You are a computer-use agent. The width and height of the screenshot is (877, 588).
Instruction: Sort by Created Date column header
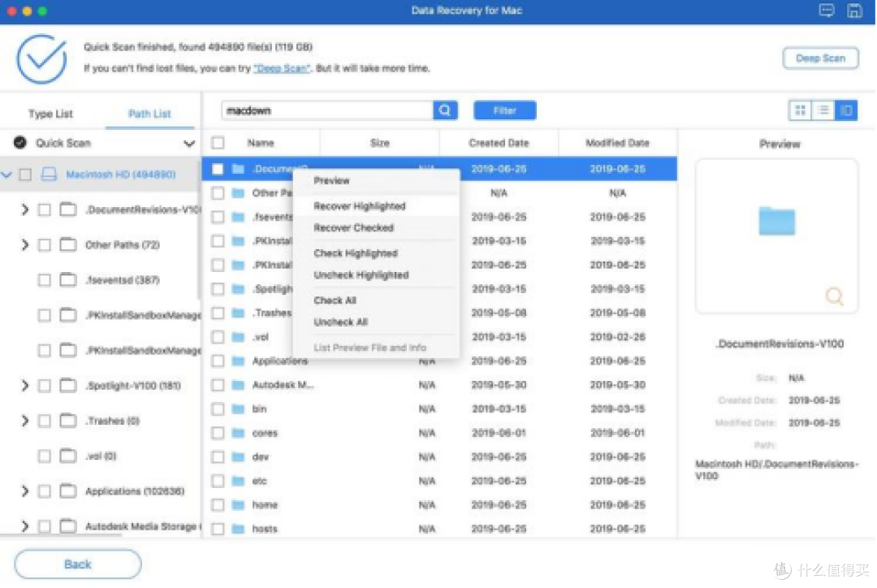tap(499, 143)
